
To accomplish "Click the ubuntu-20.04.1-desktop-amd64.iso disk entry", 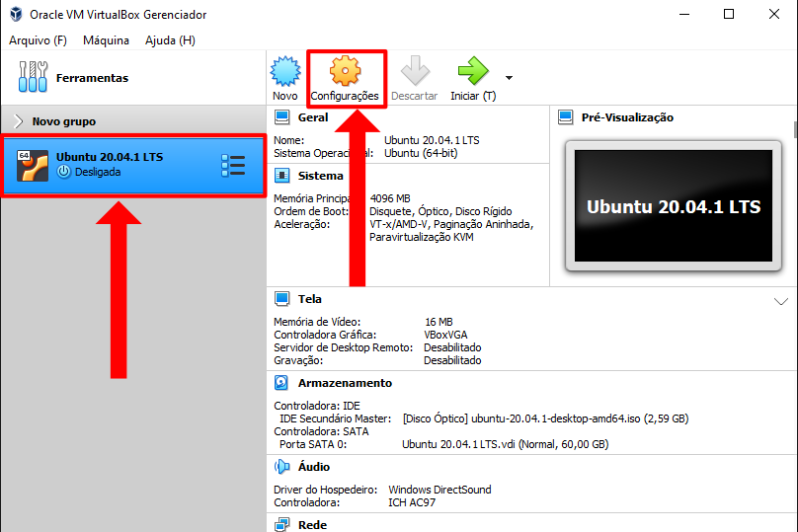I will pyautogui.click(x=545, y=418).
